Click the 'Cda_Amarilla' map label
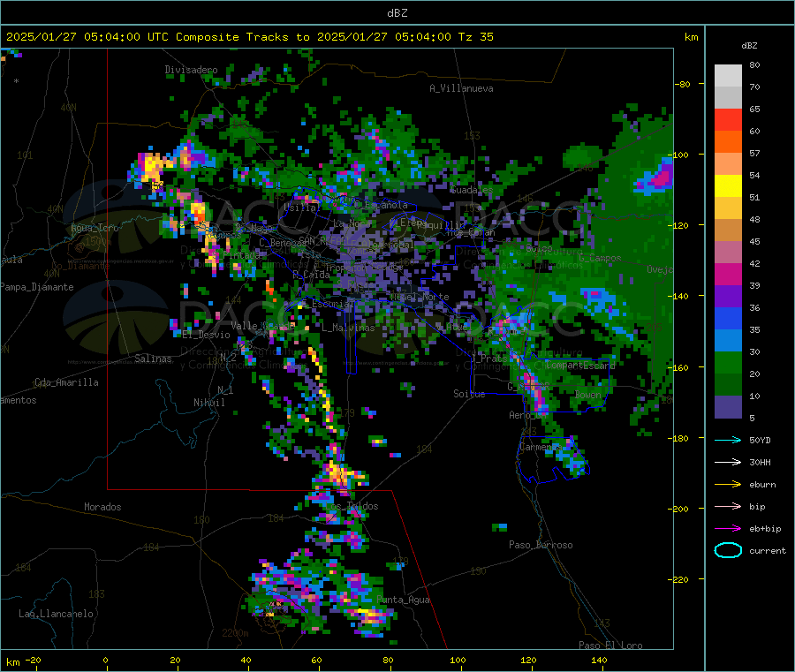The height and width of the screenshot is (672, 795). [x=66, y=382]
